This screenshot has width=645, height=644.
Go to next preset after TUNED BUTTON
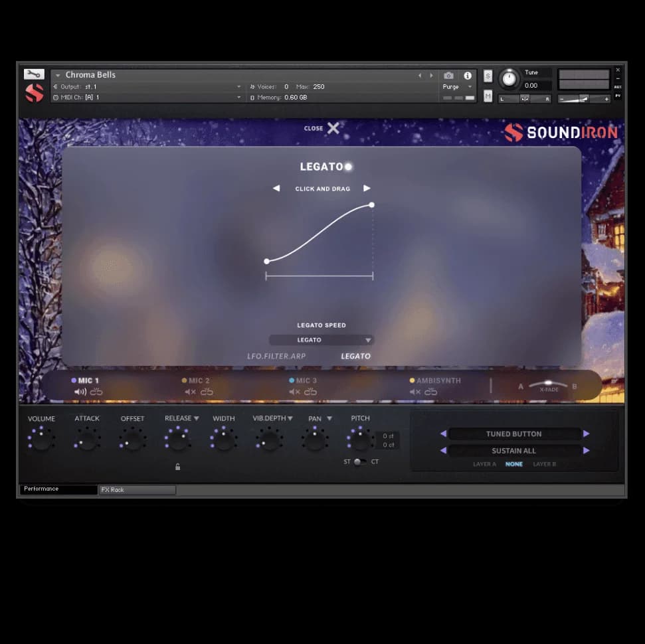(x=586, y=434)
